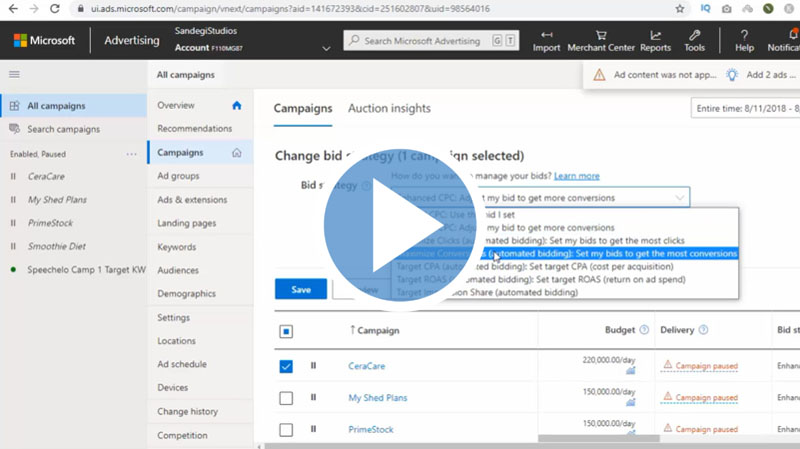
Task: Check the PrimeStock campaign checkbox
Action: click(286, 430)
